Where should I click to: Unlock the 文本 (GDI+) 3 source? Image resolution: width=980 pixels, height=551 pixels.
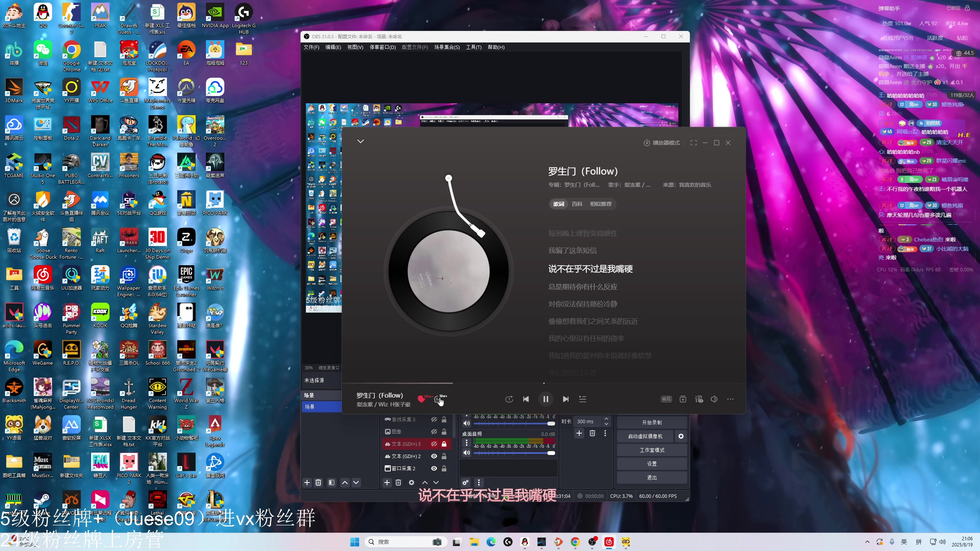[x=444, y=444]
